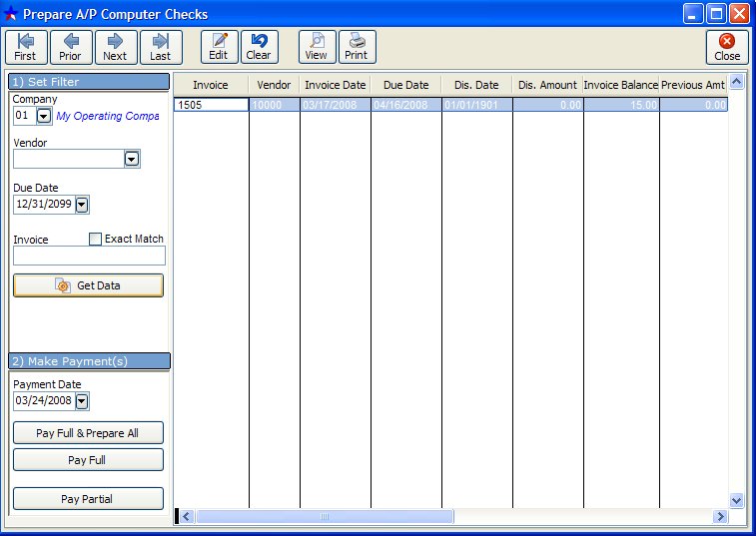Click the Invoice column header
This screenshot has width=756, height=536.
(211, 85)
